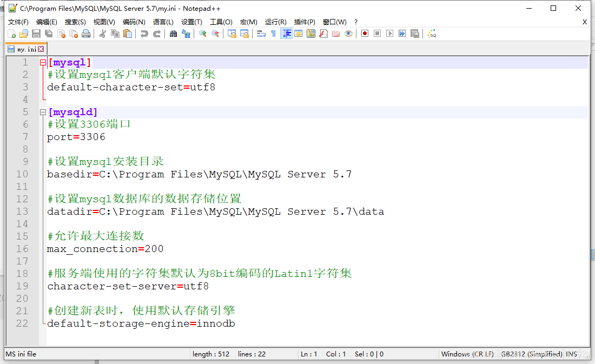Open Folder as Workspace toolbar icon
Image resolution: width=595 pixels, height=364 pixels.
336,34
